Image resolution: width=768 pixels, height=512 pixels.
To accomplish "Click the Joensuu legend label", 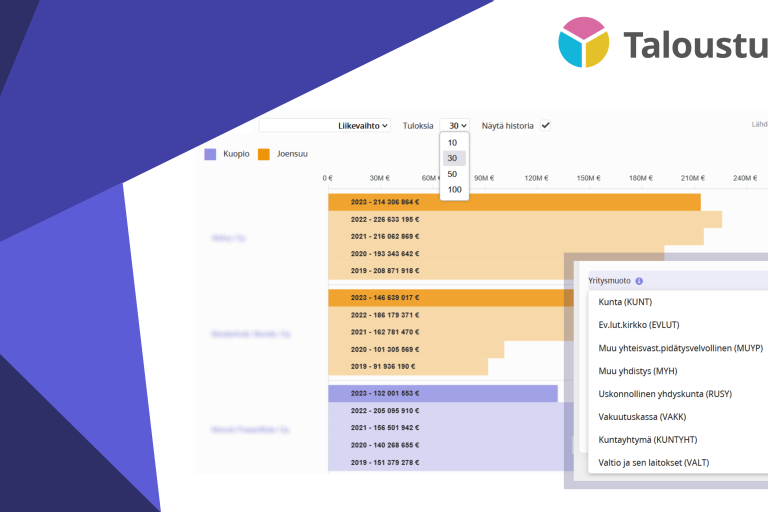I will (292, 154).
